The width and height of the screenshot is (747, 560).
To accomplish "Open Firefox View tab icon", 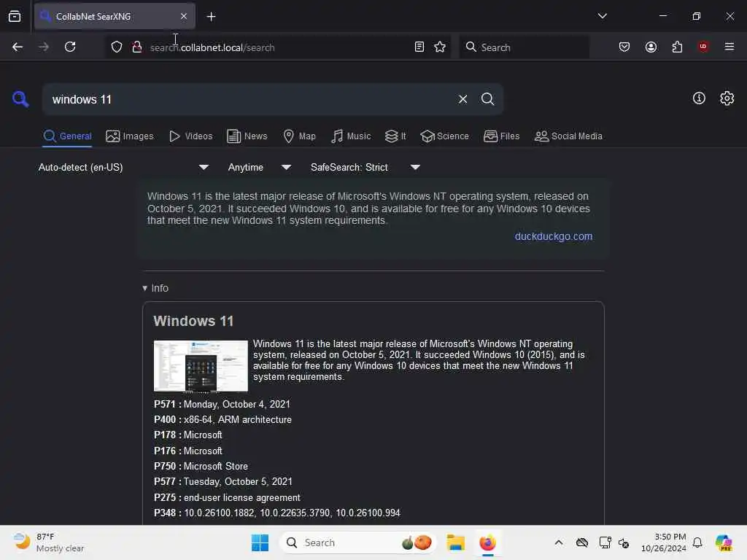I will 15,17.
